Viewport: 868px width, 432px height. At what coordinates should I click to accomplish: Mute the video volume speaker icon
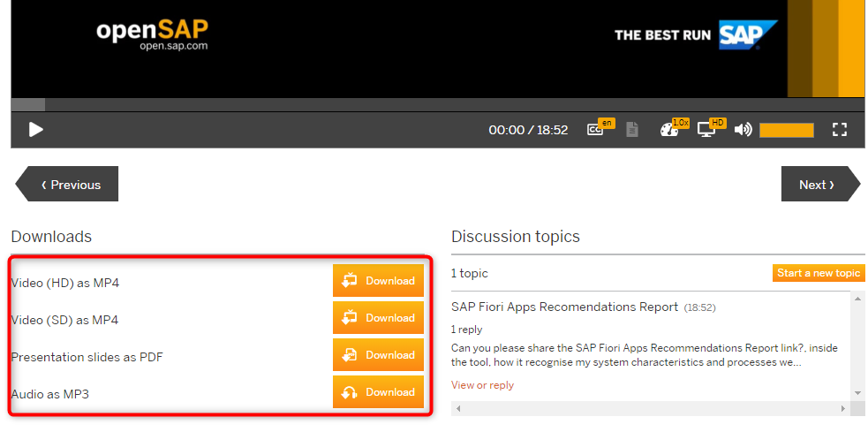(743, 130)
